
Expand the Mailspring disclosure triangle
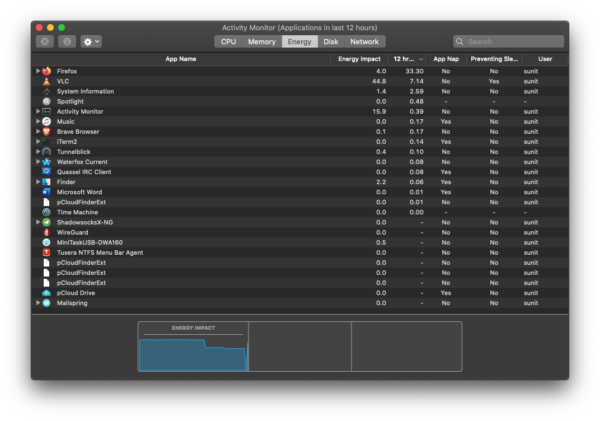coord(38,303)
